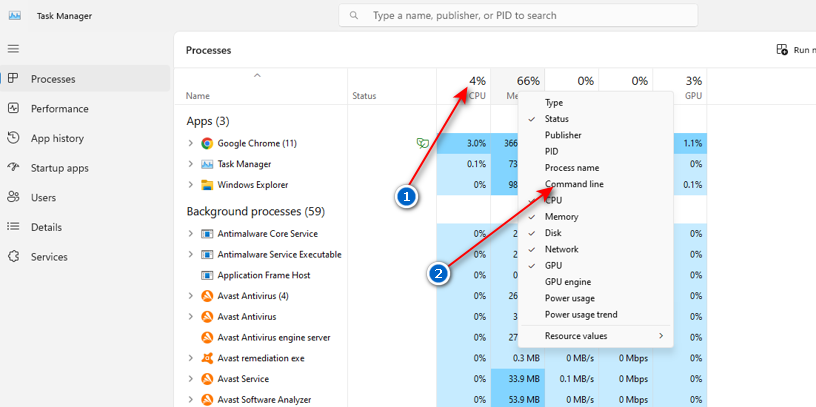The width and height of the screenshot is (816, 407).
Task: Click the Task Manager process row icon
Action: point(207,164)
